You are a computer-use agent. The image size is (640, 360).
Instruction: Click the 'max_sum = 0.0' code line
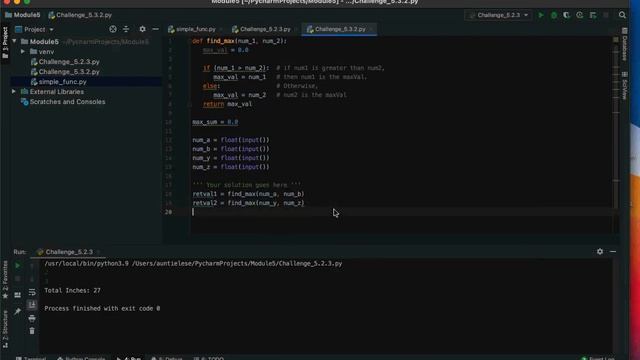(x=215, y=122)
